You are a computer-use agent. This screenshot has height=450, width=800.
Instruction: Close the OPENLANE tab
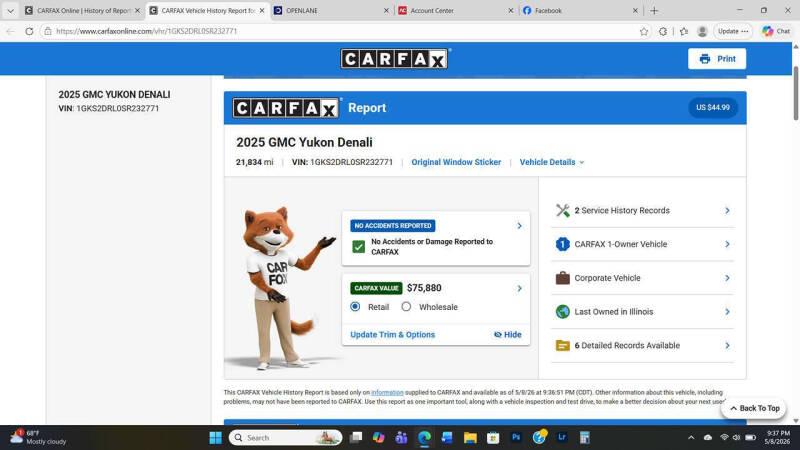pyautogui.click(x=386, y=10)
